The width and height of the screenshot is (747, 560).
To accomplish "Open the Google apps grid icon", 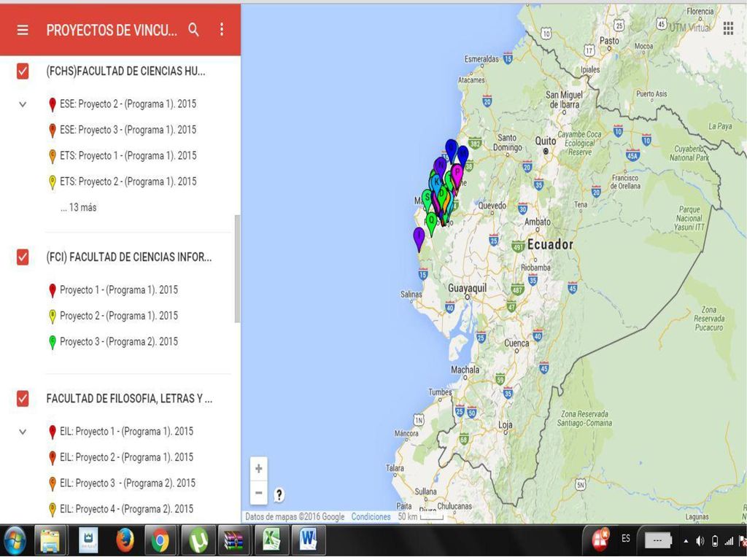I will click(x=728, y=28).
